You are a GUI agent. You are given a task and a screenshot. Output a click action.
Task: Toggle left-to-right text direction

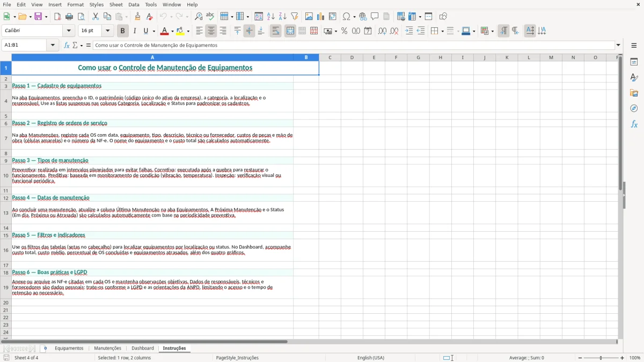tap(503, 31)
